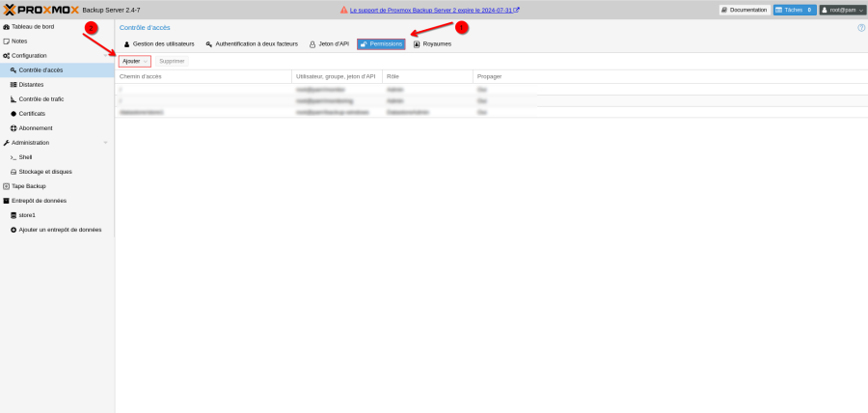868x413 pixels.
Task: Switch to the Royaumes tab
Action: tap(432, 43)
